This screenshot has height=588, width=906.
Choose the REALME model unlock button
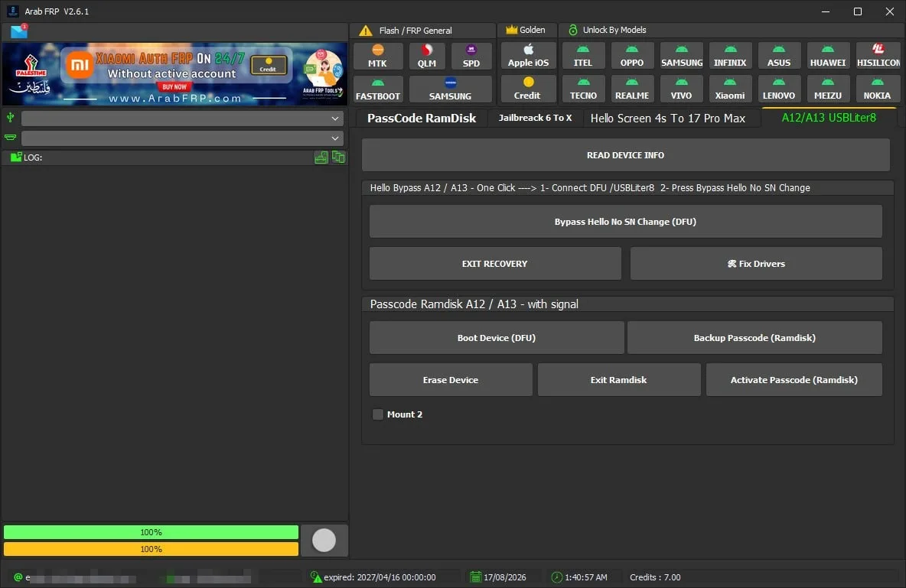click(631, 89)
